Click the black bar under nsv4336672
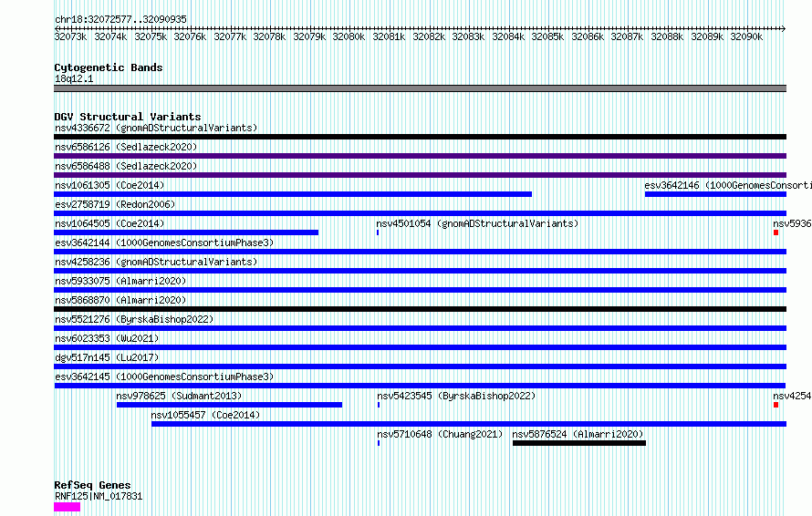Viewport: 812px width, 516px height. pos(420,137)
